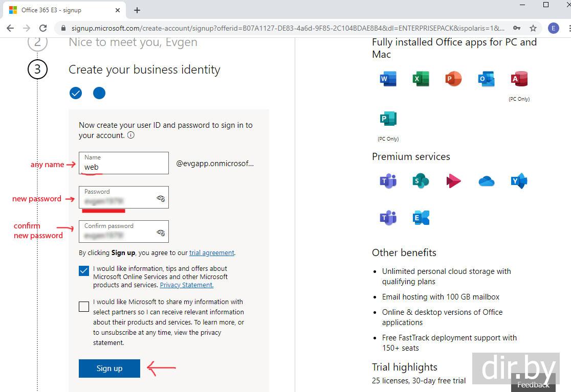This screenshot has width=571, height=392.
Task: Click 'Trial highlights' heading
Action: click(404, 367)
